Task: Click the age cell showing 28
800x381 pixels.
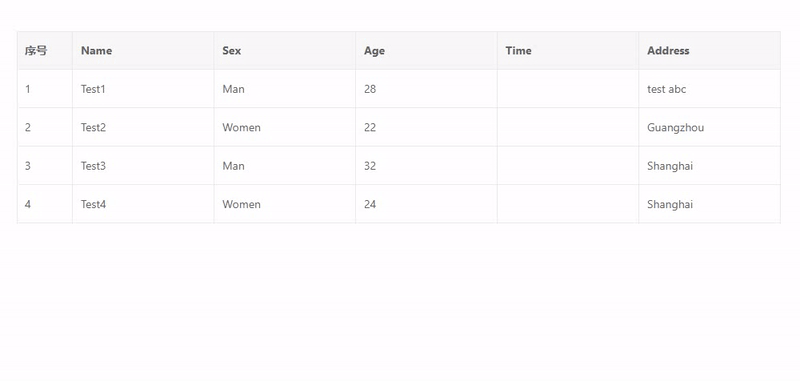Action: pos(427,89)
